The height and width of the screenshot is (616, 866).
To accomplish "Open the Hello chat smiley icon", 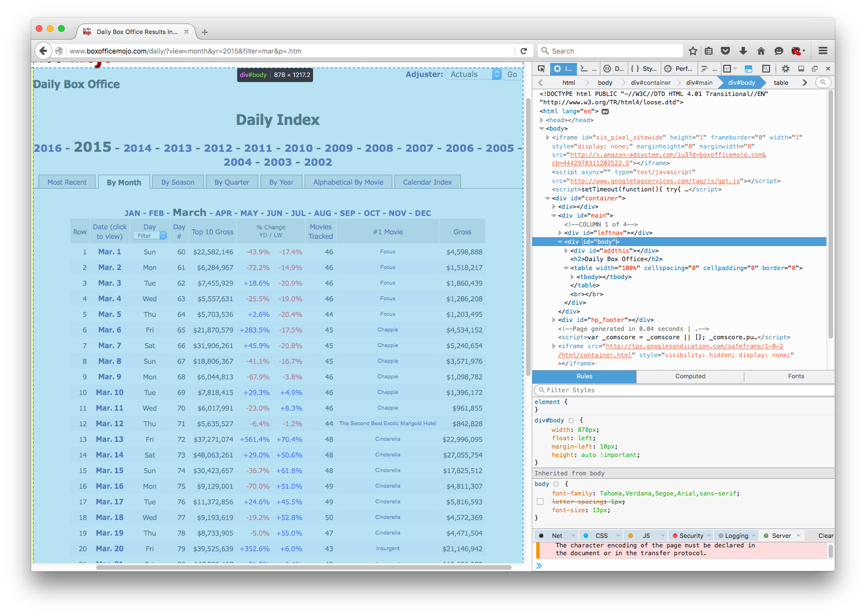I will (x=779, y=51).
